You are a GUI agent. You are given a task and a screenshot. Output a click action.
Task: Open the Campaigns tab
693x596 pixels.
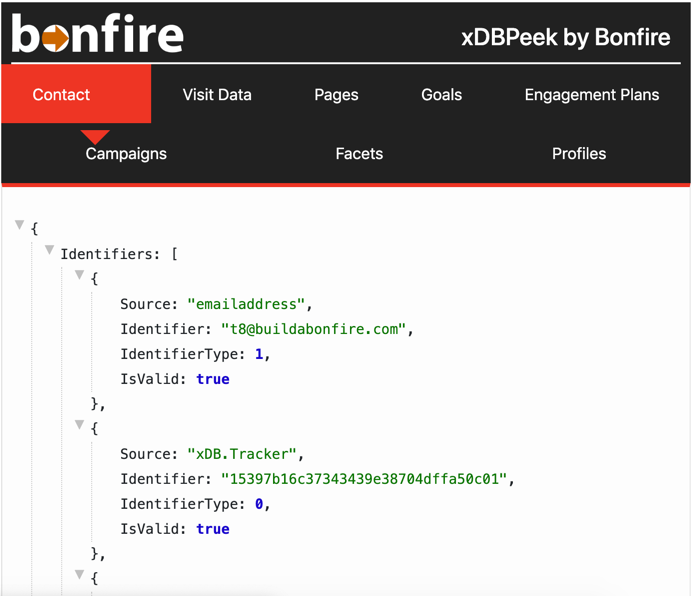tap(126, 154)
